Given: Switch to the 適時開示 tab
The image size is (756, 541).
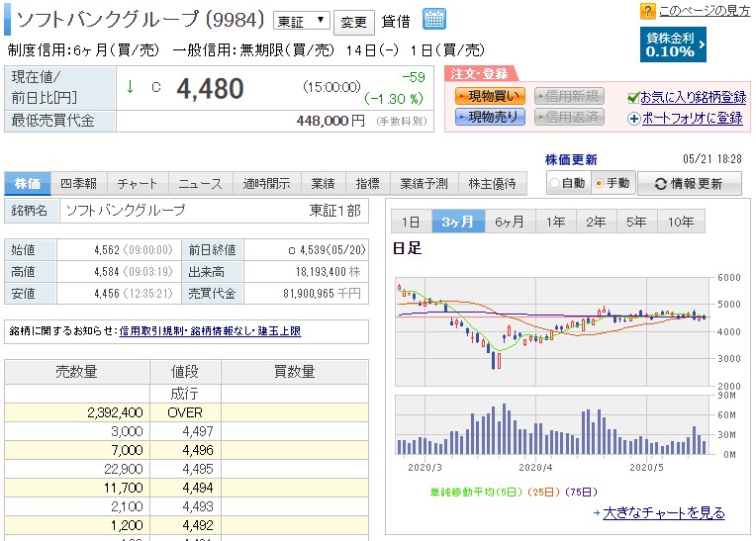Looking at the screenshot, I should 266,183.
